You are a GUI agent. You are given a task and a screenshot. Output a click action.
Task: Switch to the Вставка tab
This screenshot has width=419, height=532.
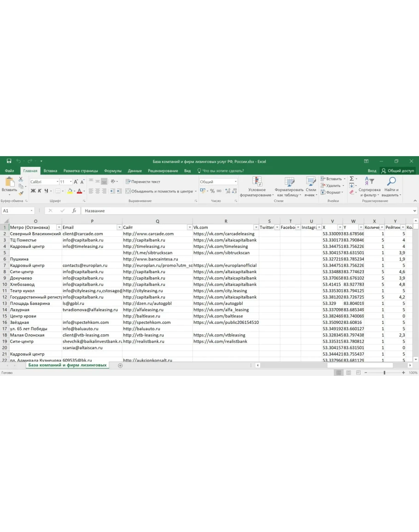tap(50, 171)
